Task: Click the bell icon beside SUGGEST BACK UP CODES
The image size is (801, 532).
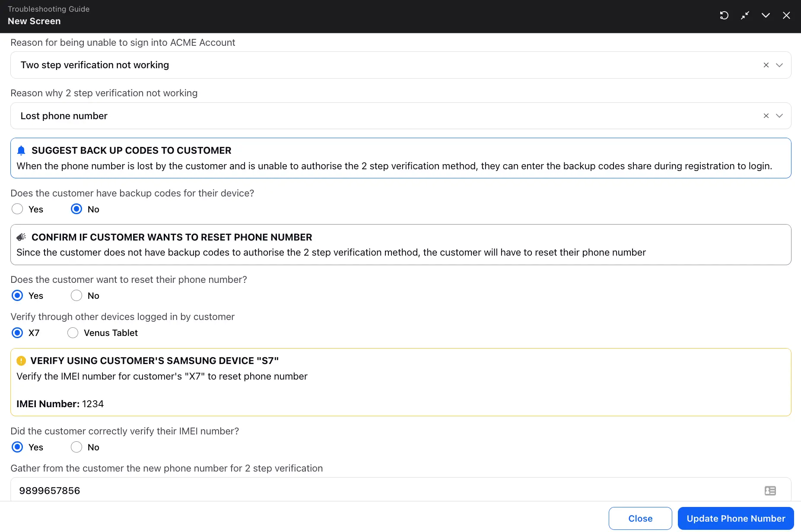Action: (x=21, y=150)
